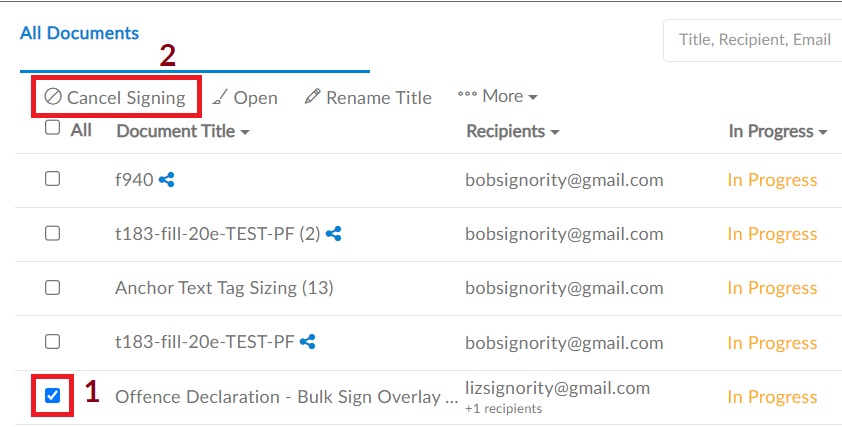Viewport: 842px width, 427px height.
Task: Switch to the All Documents tab
Action: [x=79, y=33]
